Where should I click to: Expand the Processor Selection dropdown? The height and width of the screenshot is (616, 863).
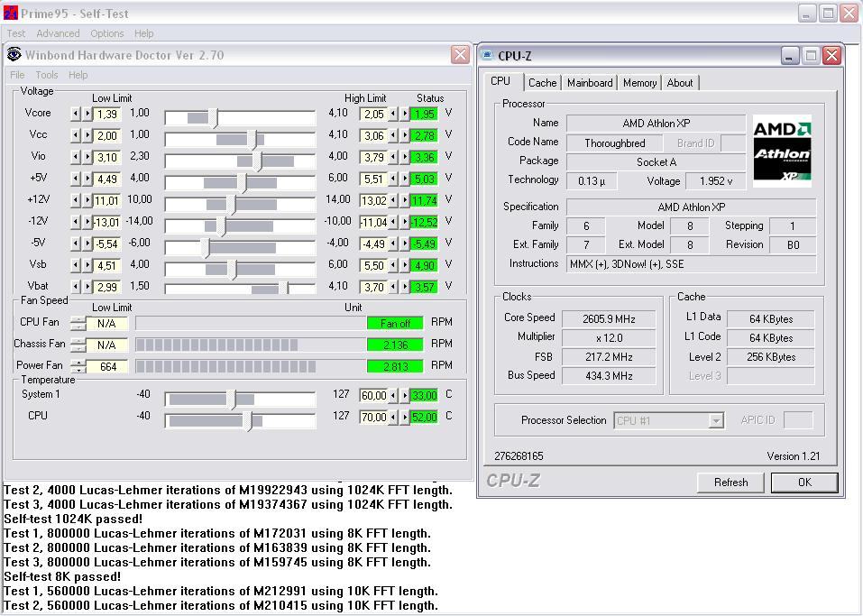(x=715, y=421)
